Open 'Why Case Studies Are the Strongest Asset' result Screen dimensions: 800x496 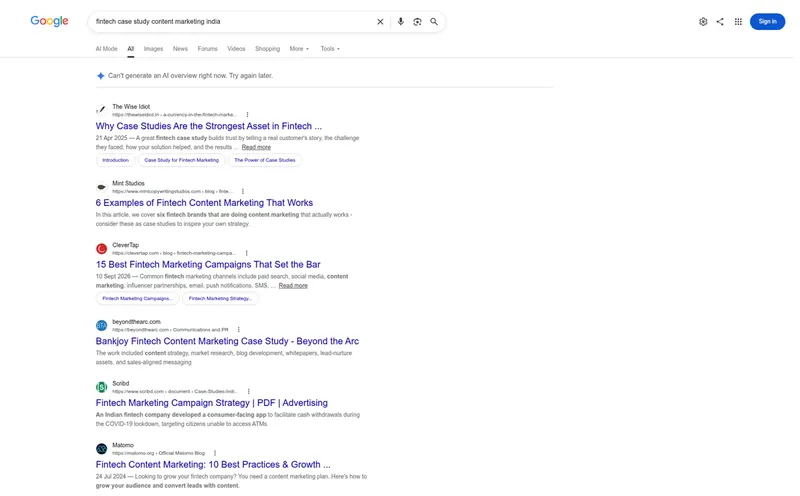click(209, 126)
